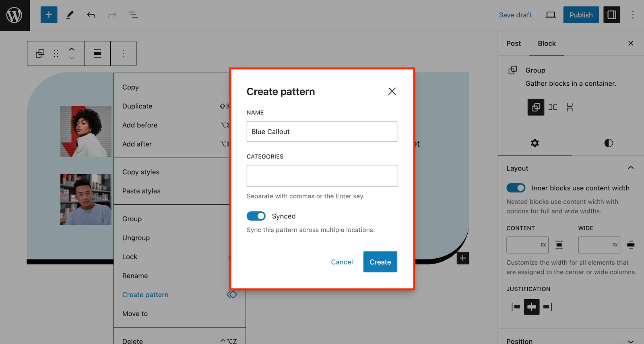Toggle Inner blocks use content width
644x344 pixels.
516,188
